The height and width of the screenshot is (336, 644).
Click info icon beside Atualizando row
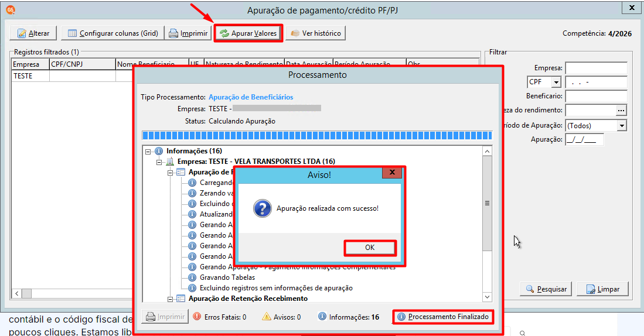pyautogui.click(x=192, y=214)
